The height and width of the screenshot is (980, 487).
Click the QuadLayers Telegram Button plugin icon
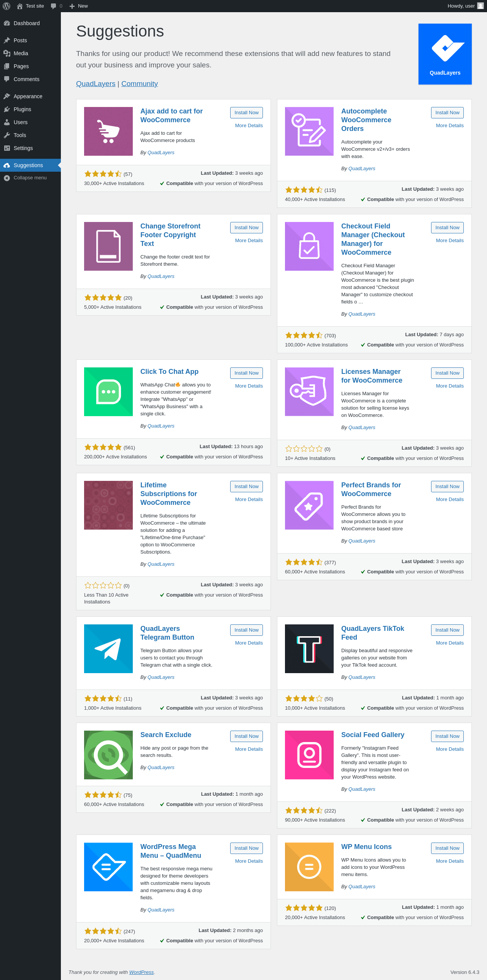click(x=108, y=649)
